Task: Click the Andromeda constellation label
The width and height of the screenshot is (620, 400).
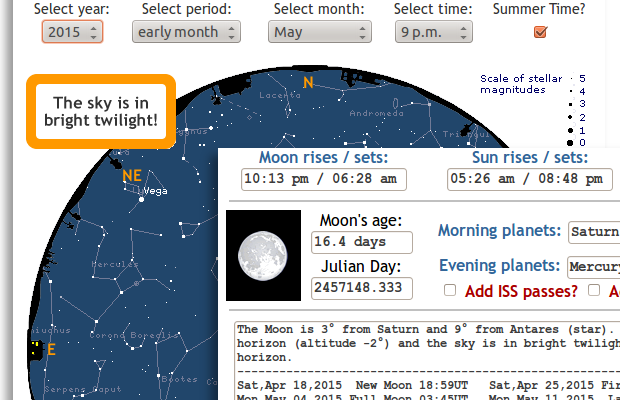Action: tap(376, 113)
